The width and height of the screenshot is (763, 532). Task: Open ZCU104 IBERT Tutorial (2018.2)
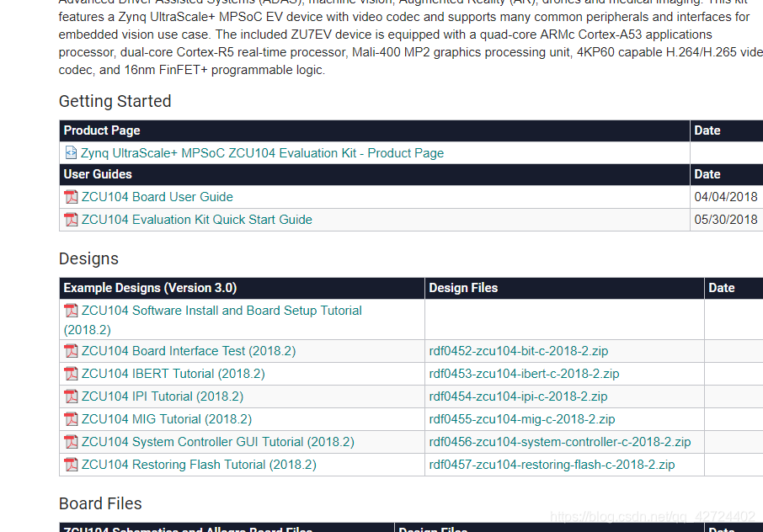coord(173,374)
